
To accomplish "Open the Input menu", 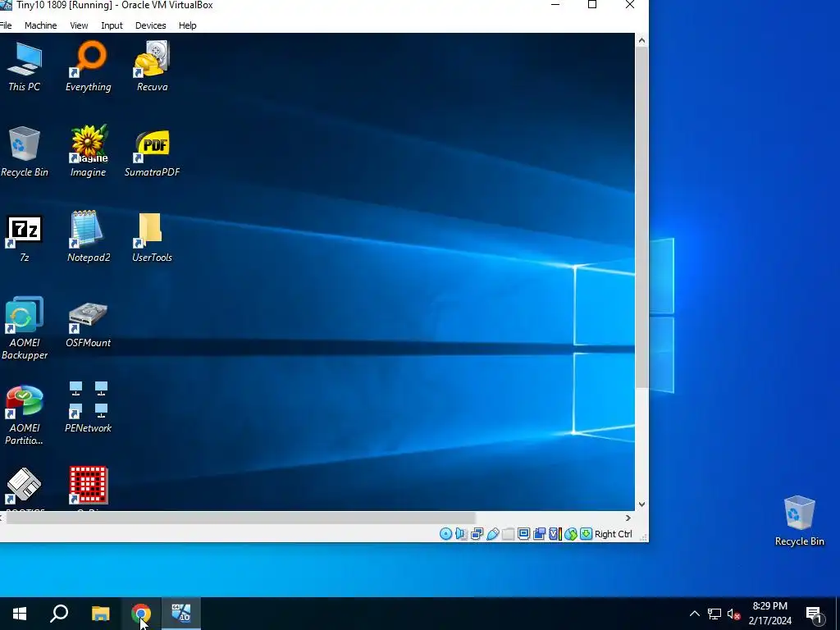I will point(112,25).
